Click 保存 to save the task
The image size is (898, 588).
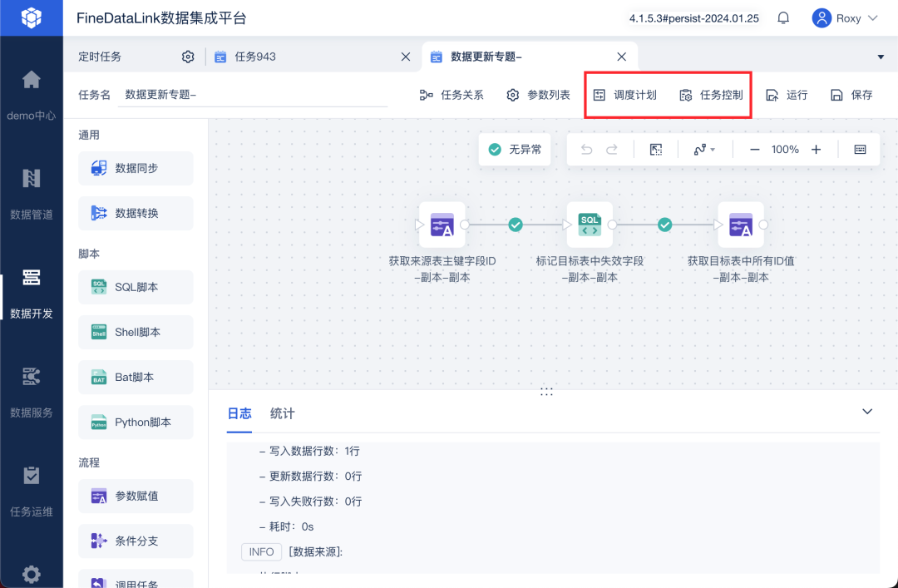point(851,95)
